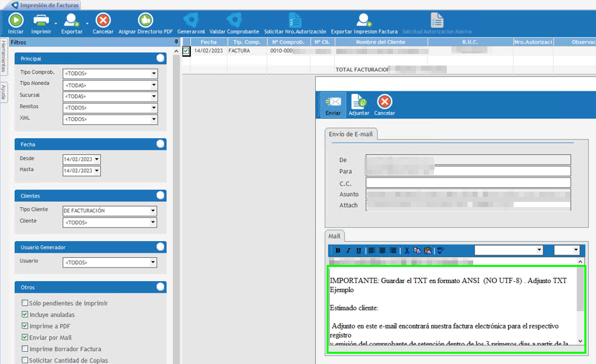Collapse the Clientes section round button
The image size is (596, 364).
pyautogui.click(x=160, y=195)
